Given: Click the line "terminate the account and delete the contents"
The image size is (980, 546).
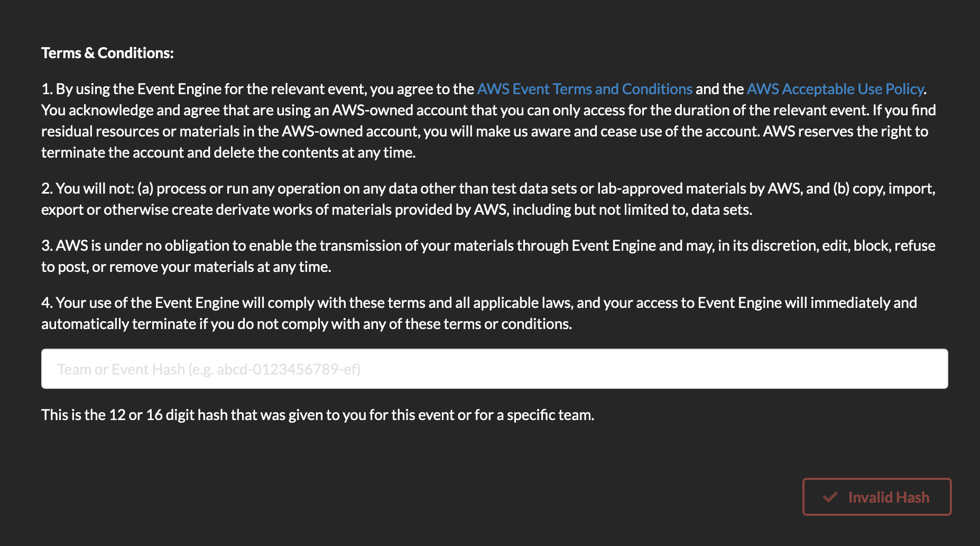Looking at the screenshot, I should click(228, 152).
